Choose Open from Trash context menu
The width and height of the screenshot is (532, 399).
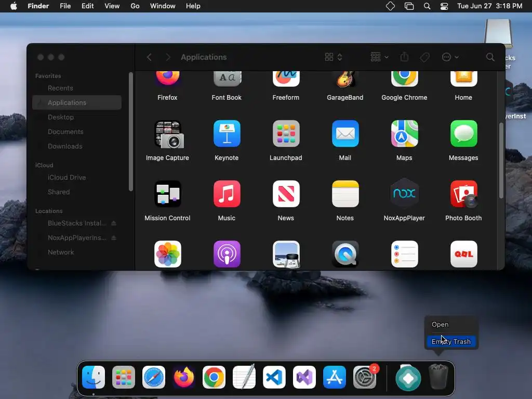[440, 325]
